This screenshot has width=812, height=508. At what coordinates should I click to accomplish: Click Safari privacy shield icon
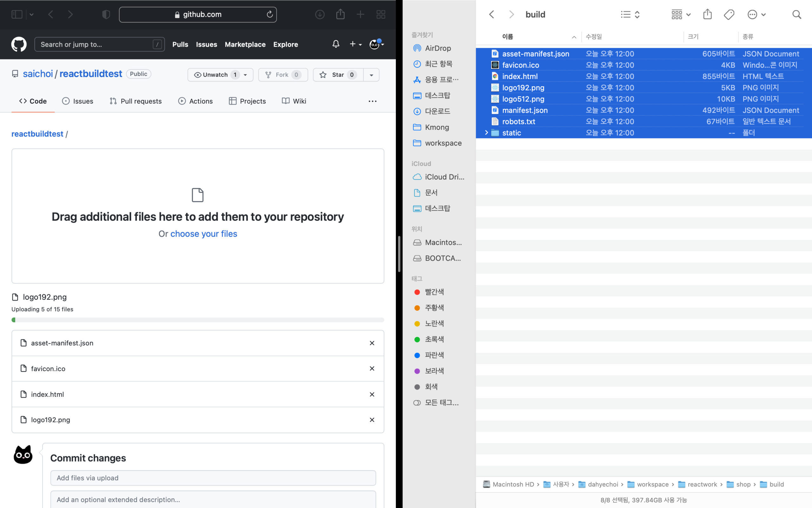click(x=106, y=15)
